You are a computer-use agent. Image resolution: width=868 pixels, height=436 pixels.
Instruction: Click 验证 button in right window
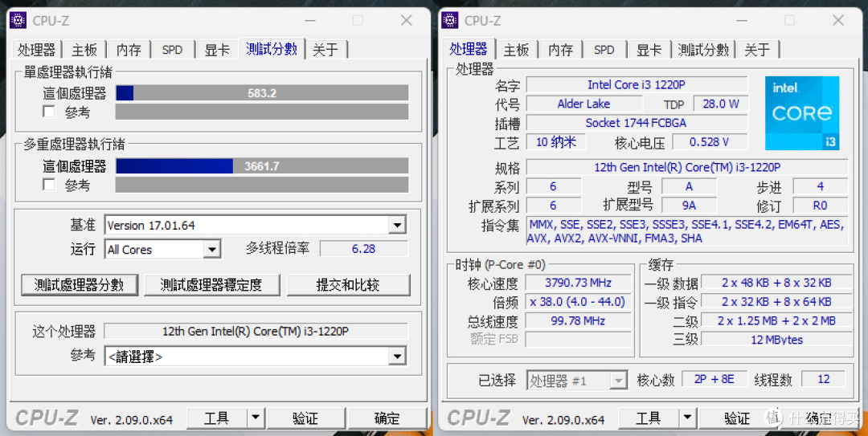[x=738, y=418]
